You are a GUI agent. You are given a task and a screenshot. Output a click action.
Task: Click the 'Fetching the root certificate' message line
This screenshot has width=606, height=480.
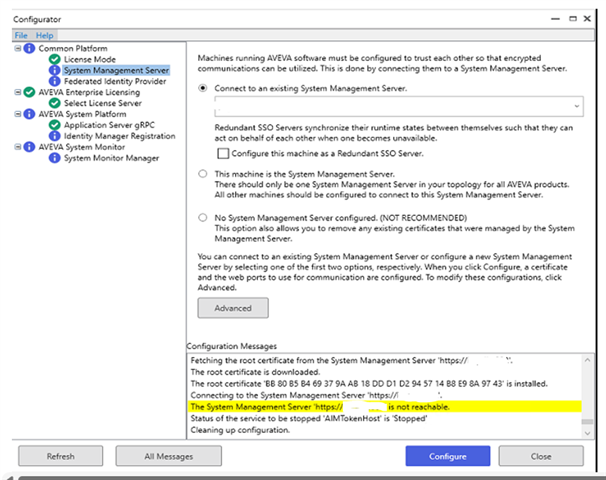352,360
